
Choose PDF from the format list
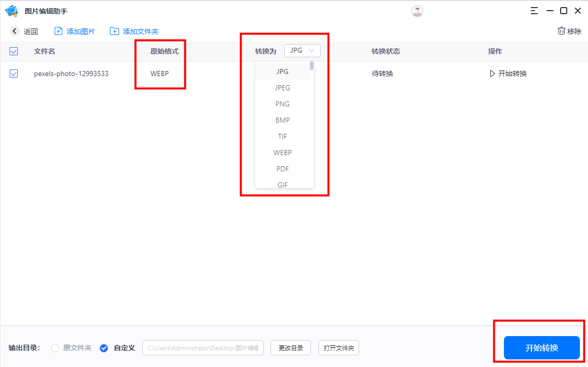tap(283, 169)
